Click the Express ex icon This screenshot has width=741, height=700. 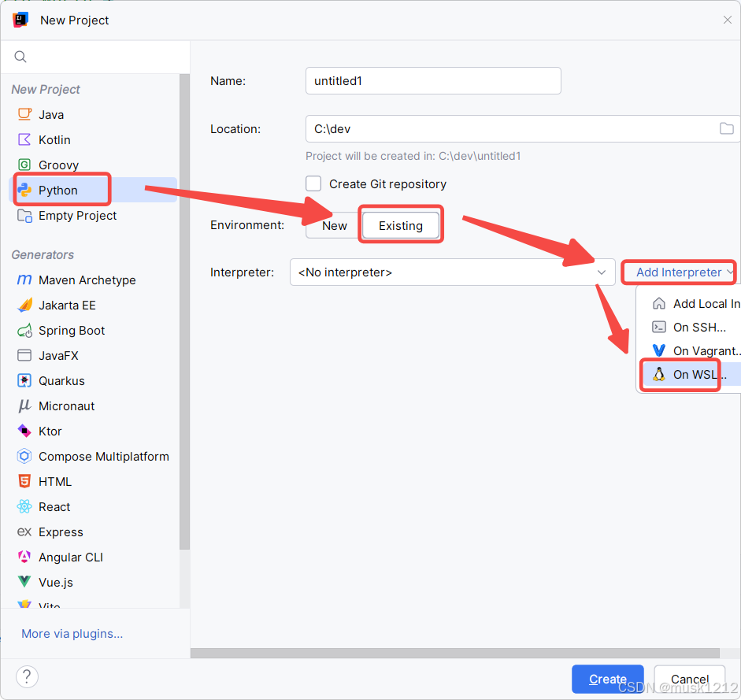[24, 531]
